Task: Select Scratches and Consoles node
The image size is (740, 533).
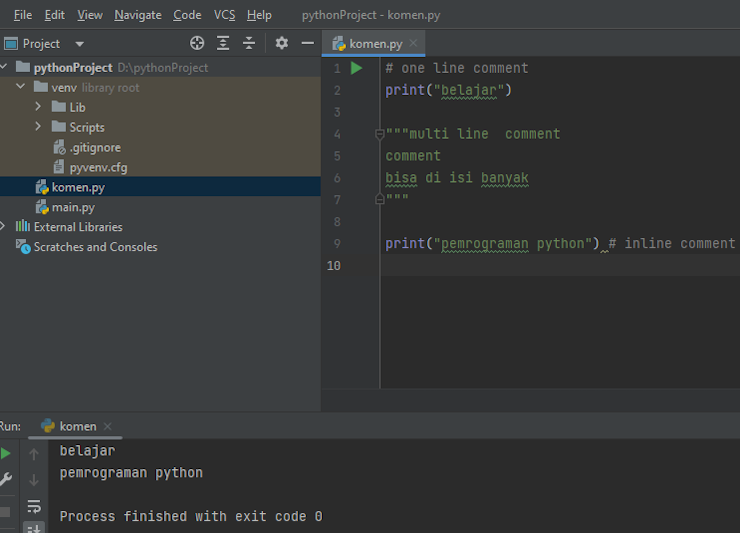Action: click(95, 247)
